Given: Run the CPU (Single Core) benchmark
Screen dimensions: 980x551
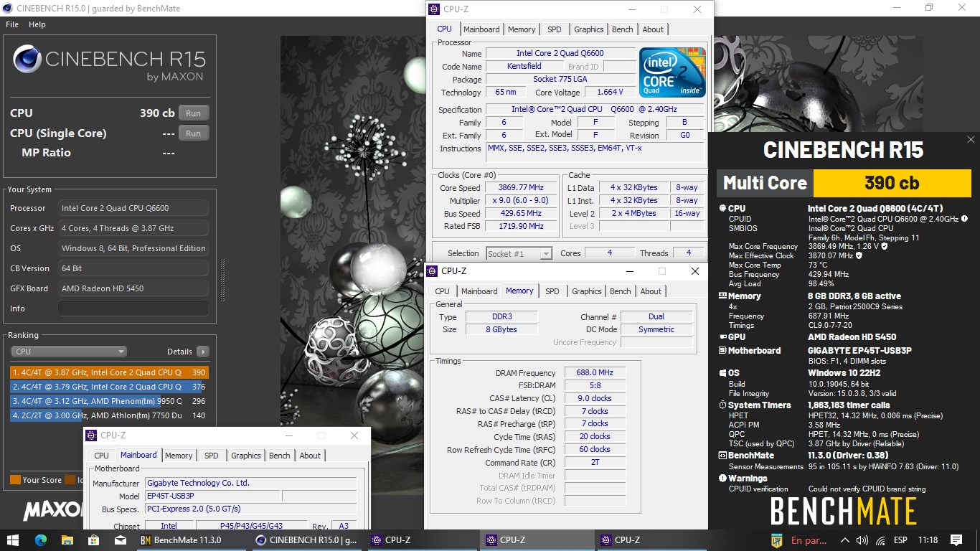Looking at the screenshot, I should (x=194, y=133).
